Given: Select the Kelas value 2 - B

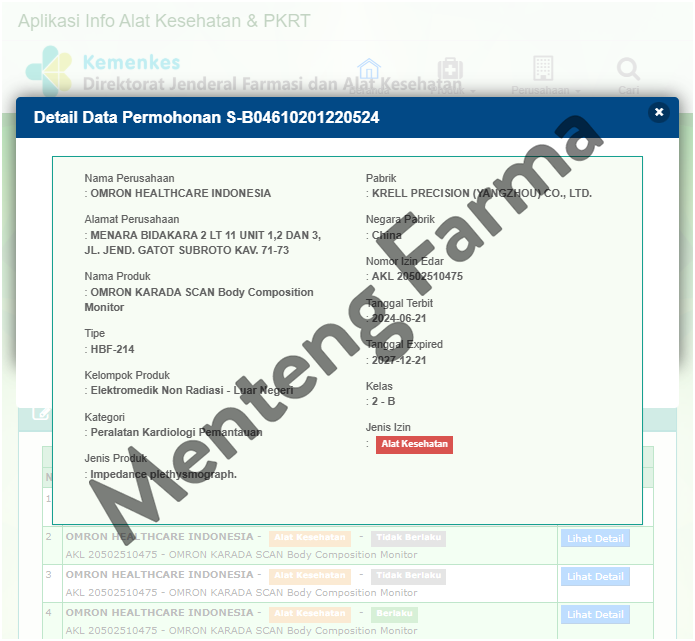Looking at the screenshot, I should tap(383, 402).
